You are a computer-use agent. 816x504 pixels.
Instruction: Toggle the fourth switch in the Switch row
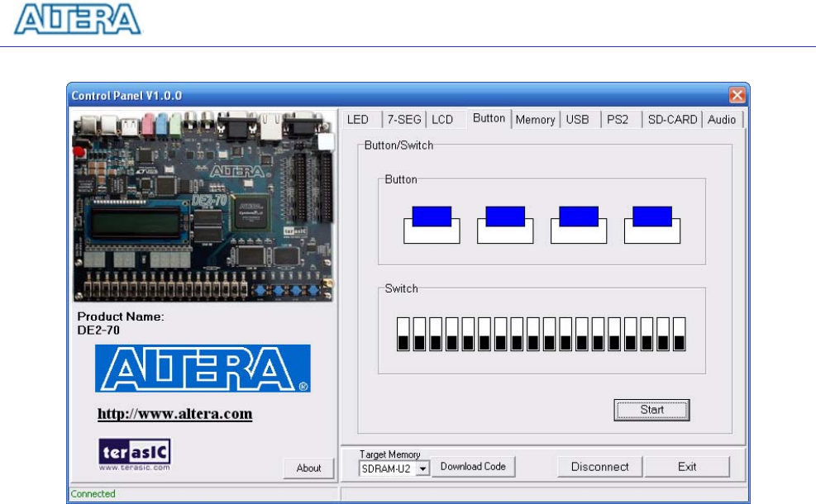[x=451, y=335]
